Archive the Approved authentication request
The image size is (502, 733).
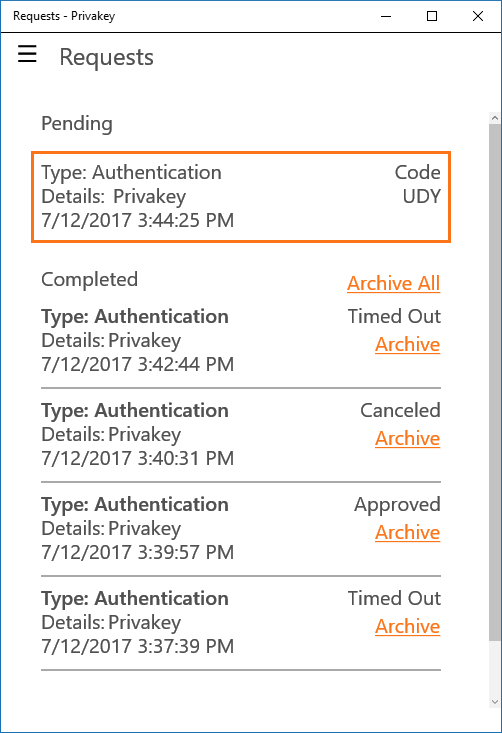click(x=408, y=532)
